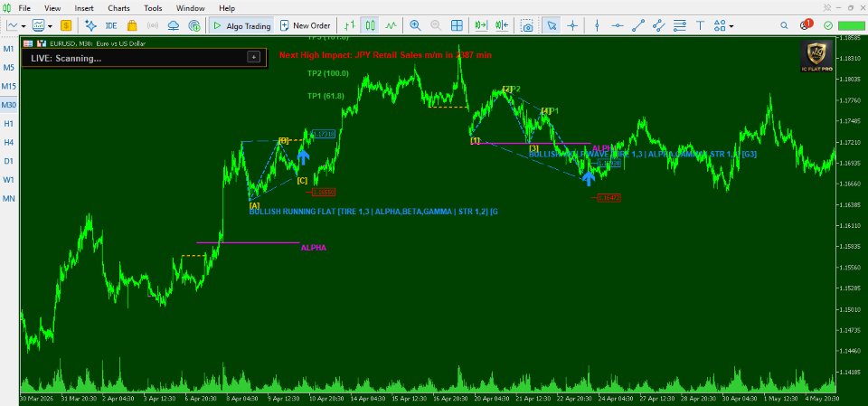Click the line chart type icon
868x406 pixels.
(13, 25)
